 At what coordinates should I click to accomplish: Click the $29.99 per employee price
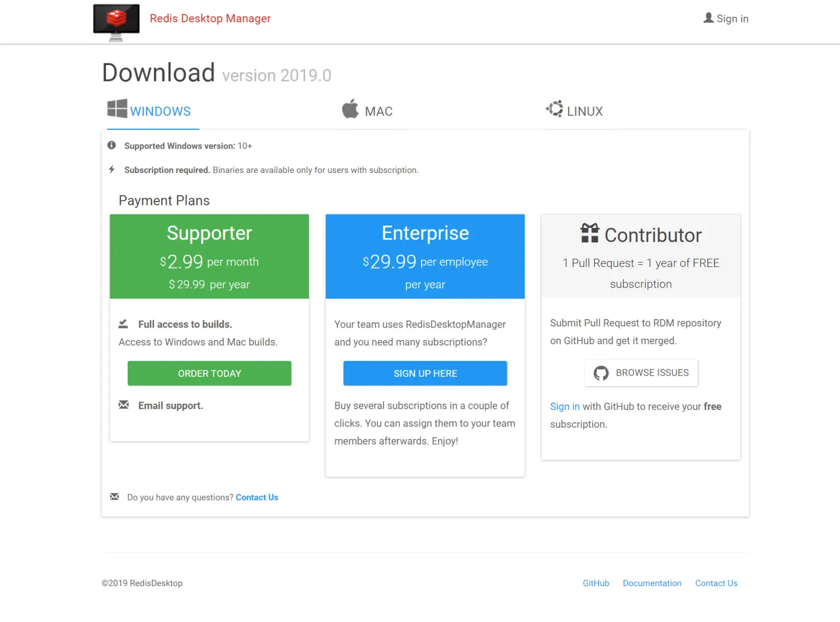[x=425, y=261]
